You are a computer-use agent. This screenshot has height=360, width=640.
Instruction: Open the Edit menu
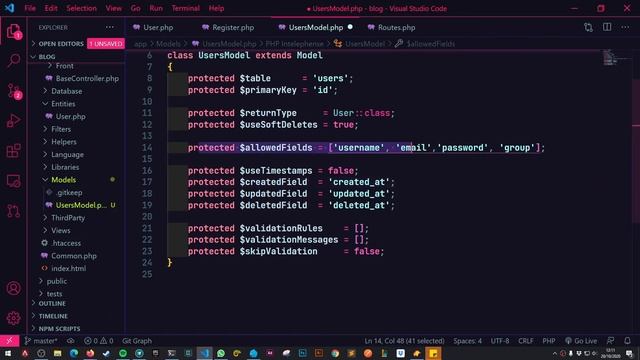tap(51, 8)
